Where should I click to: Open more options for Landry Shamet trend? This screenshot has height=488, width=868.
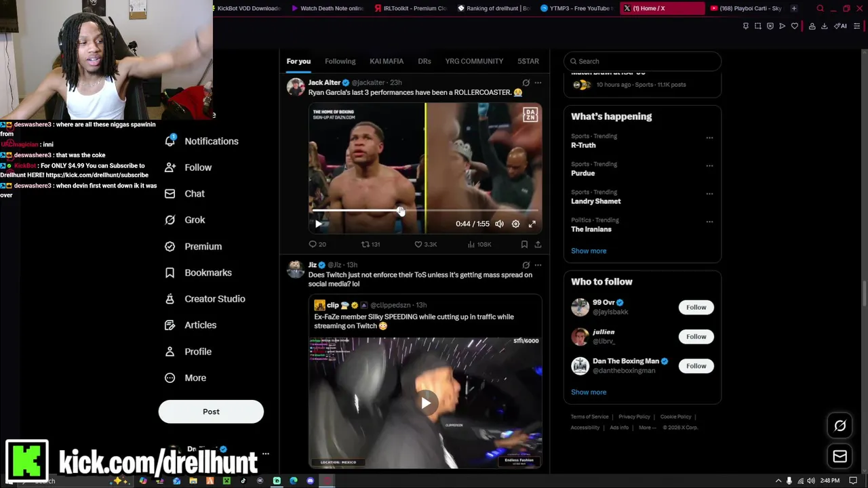coord(709,193)
